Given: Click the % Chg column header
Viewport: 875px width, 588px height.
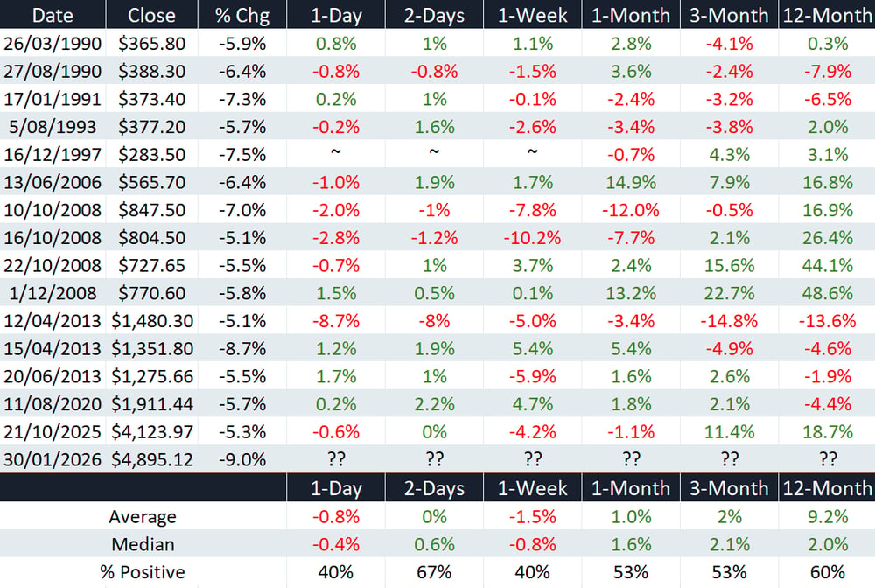Looking at the screenshot, I should coord(242,15).
